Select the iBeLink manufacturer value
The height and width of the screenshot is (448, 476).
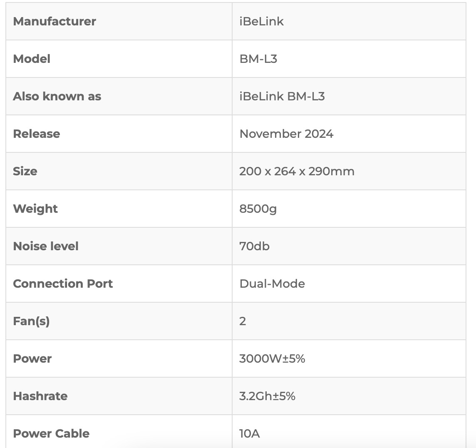pos(261,21)
